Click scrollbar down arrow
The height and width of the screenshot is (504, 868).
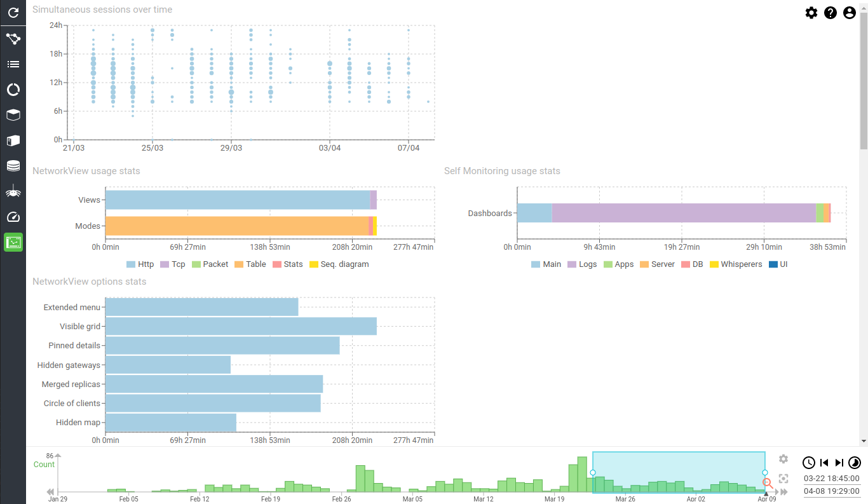point(864,440)
